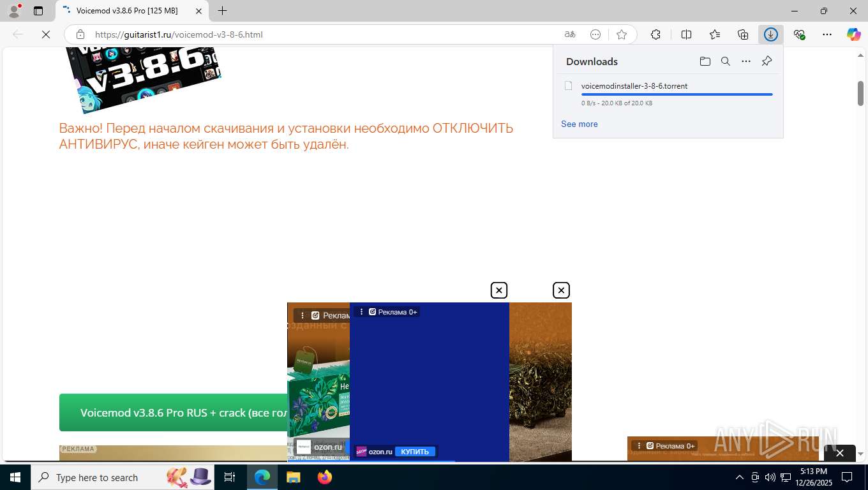Image resolution: width=868 pixels, height=490 pixels.
Task: Open the tab actions menu icon
Action: 38,11
